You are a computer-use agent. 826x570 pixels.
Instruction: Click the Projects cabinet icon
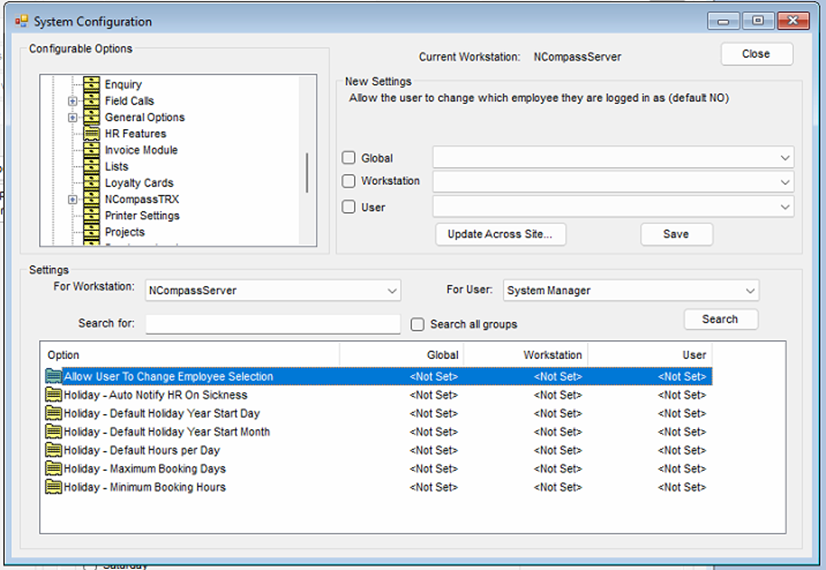(x=92, y=232)
